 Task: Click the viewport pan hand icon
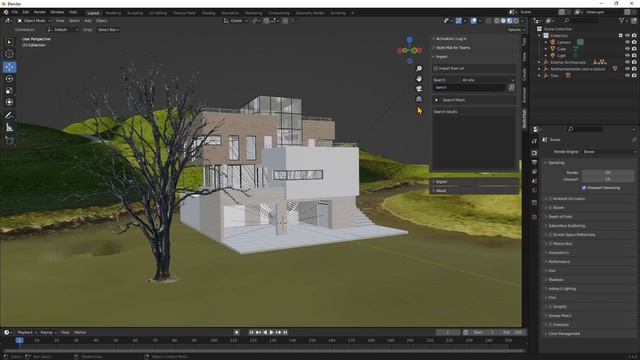[419, 78]
